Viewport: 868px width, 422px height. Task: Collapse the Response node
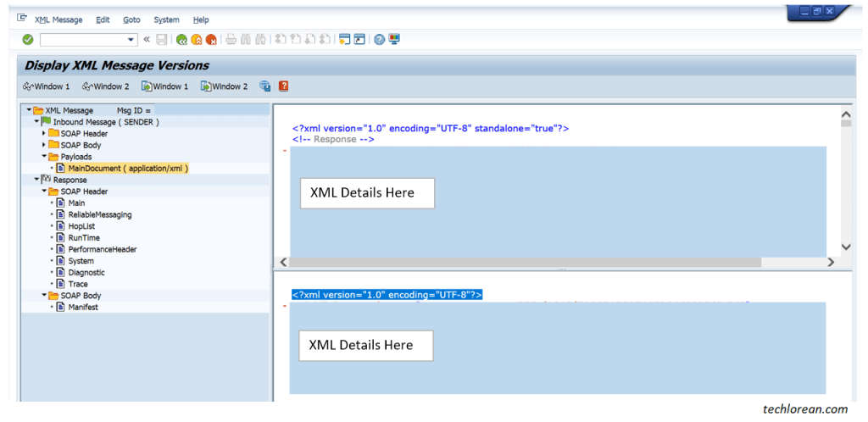(x=36, y=180)
